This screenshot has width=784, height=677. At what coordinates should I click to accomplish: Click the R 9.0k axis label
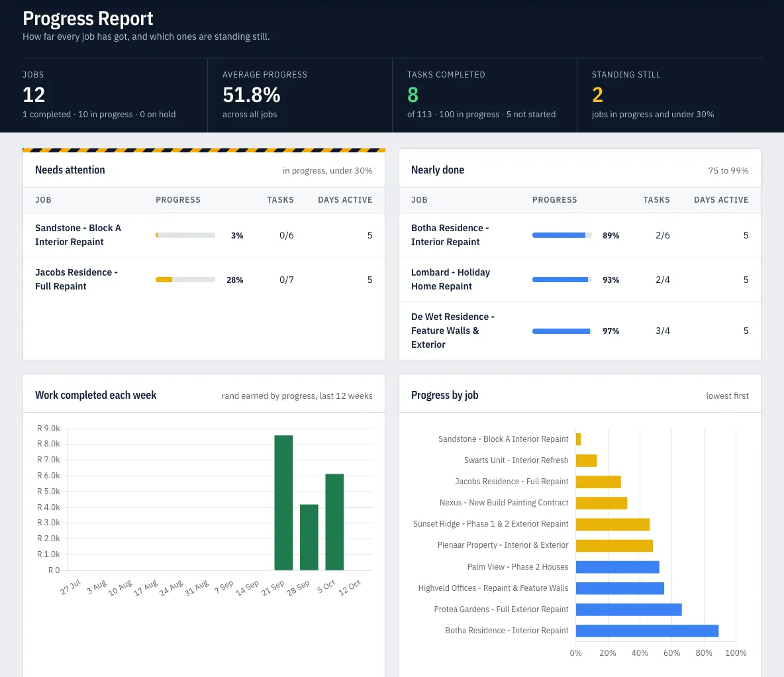(48, 429)
